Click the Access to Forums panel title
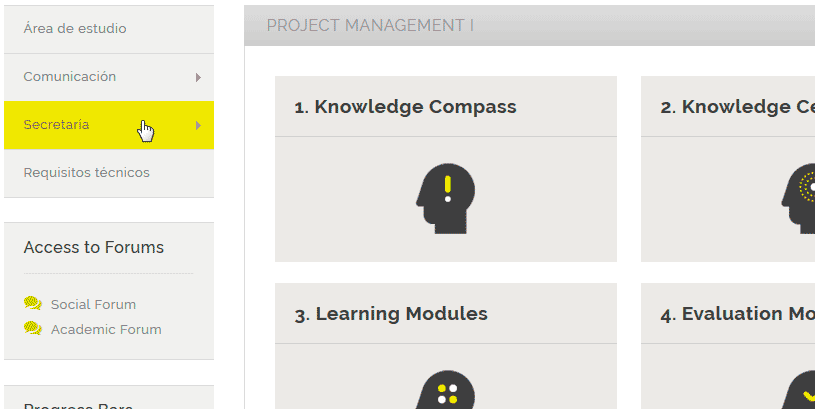Viewport: 815px width, 409px height. click(x=94, y=247)
